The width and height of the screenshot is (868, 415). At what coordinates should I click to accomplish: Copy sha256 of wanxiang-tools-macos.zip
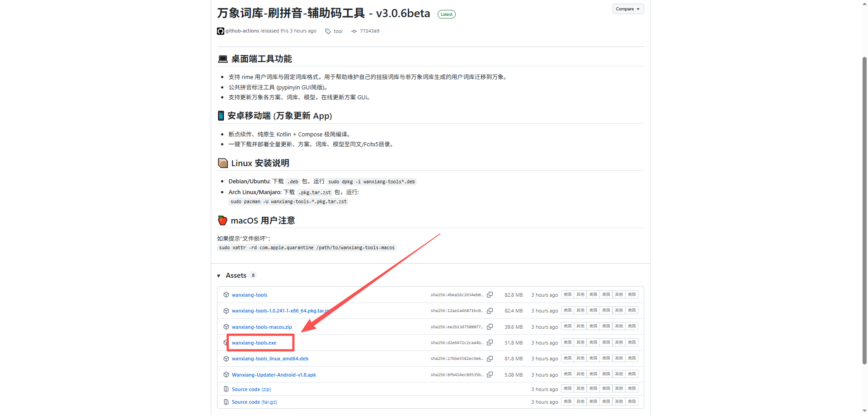pyautogui.click(x=490, y=326)
